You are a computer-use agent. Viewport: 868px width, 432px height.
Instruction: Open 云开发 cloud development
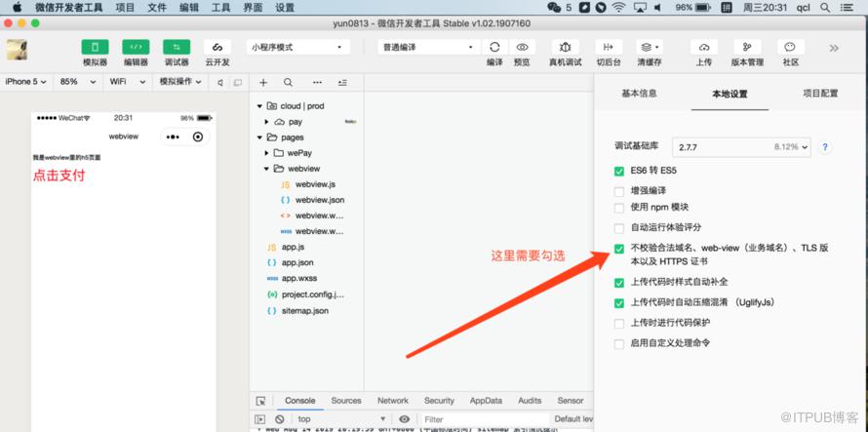click(217, 47)
